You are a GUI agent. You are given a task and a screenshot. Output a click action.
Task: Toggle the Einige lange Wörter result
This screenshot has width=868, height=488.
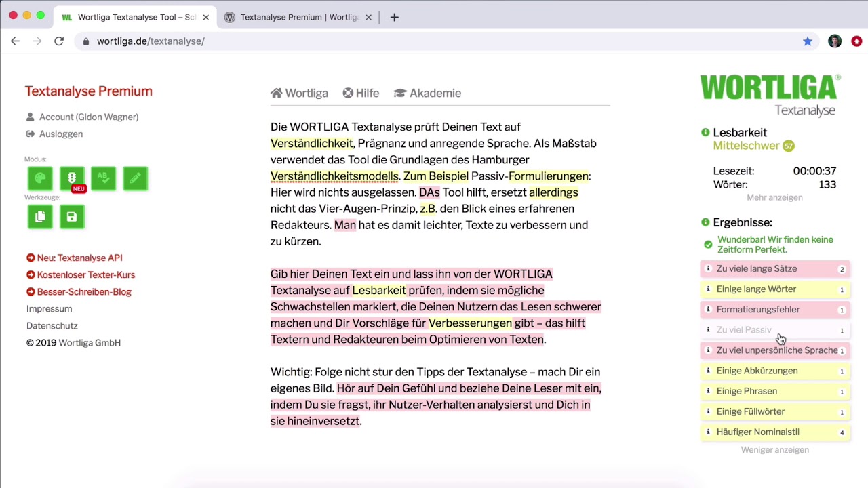774,289
